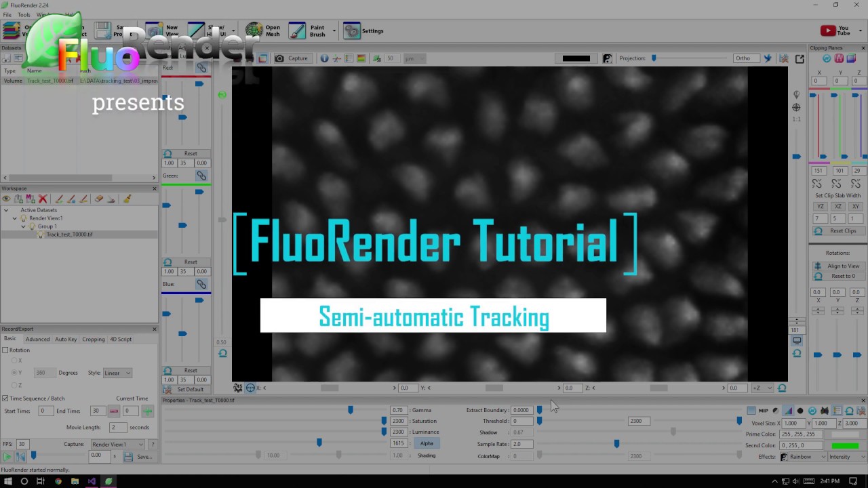The height and width of the screenshot is (488, 868).
Task: Adjust the Projection slider
Action: tap(689, 58)
